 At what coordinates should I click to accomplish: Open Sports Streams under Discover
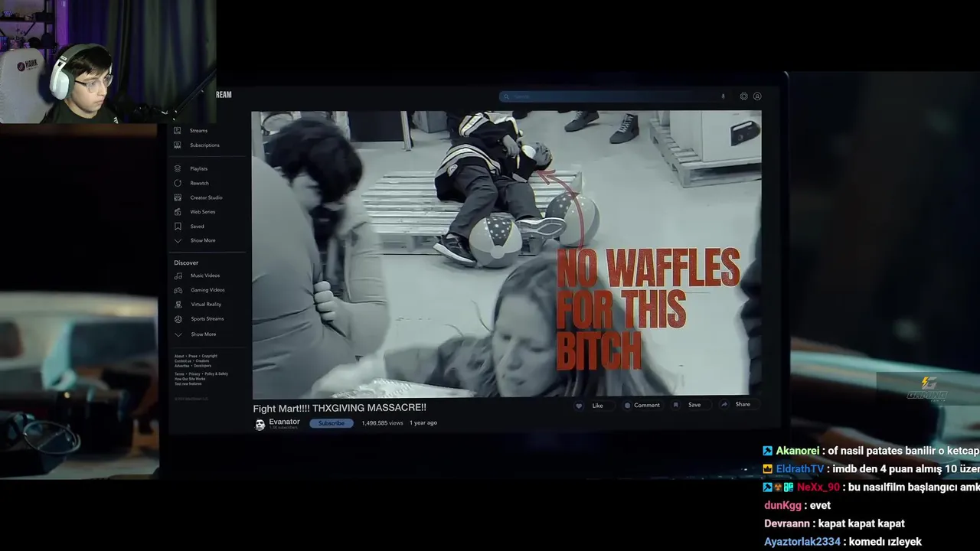click(200, 318)
